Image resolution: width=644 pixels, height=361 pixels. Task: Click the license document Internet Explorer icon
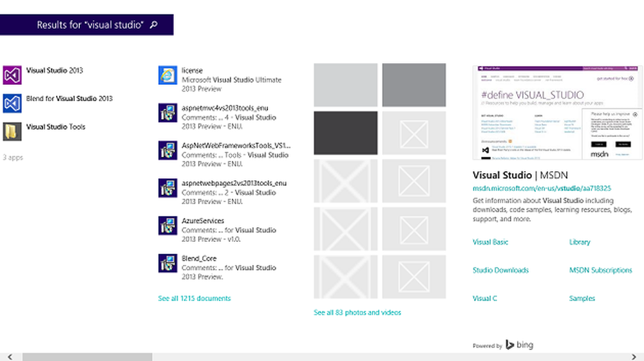tap(167, 75)
